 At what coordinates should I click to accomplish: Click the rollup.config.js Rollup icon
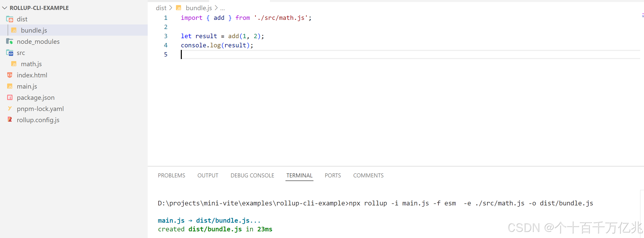(10, 120)
